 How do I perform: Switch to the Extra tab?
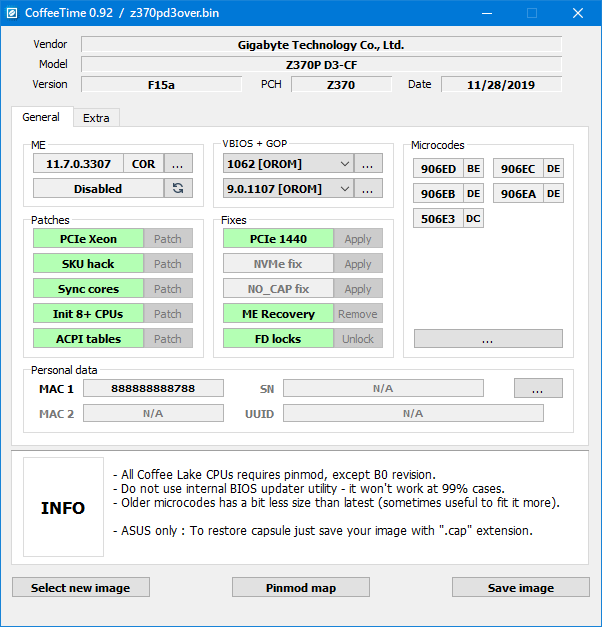coord(96,118)
